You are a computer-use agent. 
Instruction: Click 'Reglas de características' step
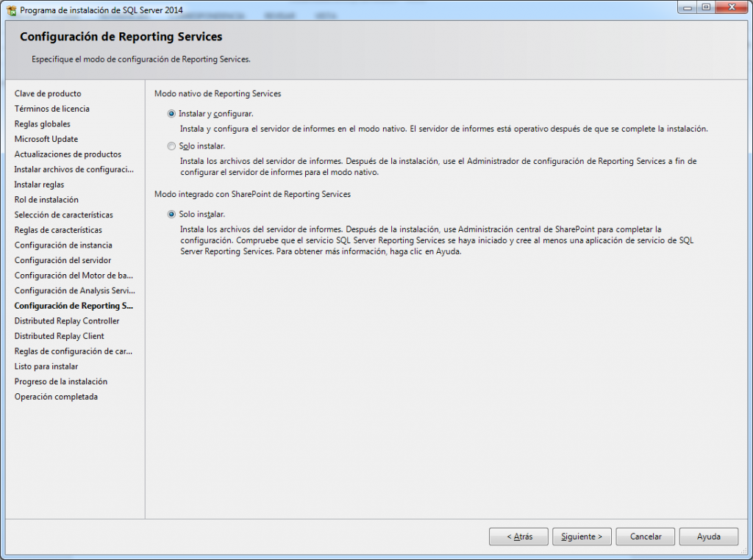(58, 230)
